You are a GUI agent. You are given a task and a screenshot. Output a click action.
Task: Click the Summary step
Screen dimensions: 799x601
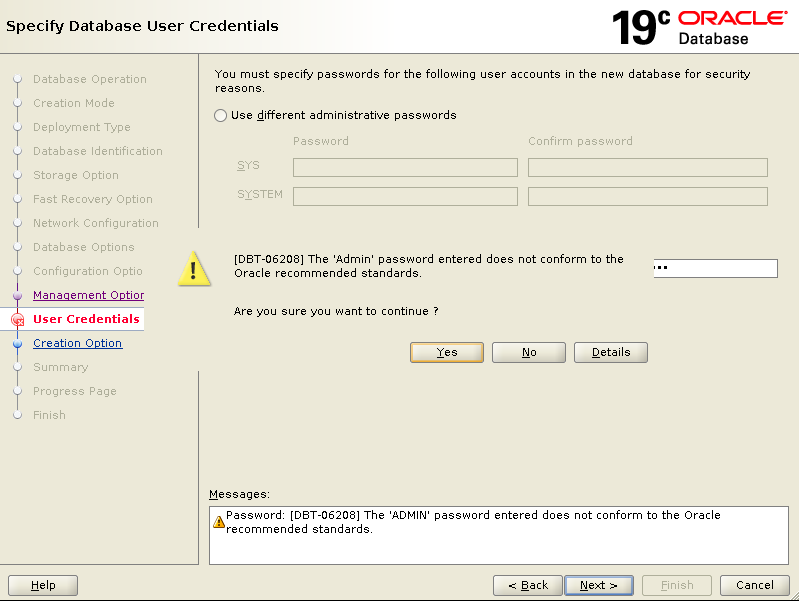(x=61, y=367)
